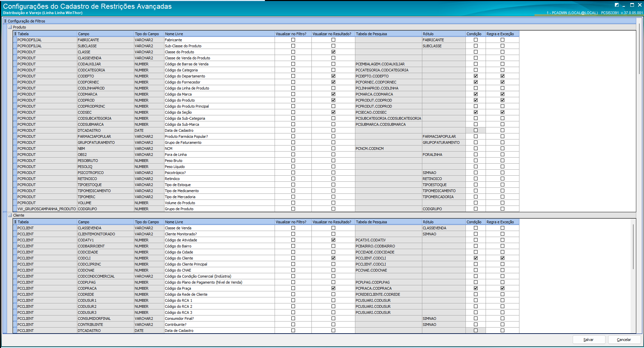The width and height of the screenshot is (644, 348).
Task: Click Cliente table Campo column header
Action: coord(105,222)
